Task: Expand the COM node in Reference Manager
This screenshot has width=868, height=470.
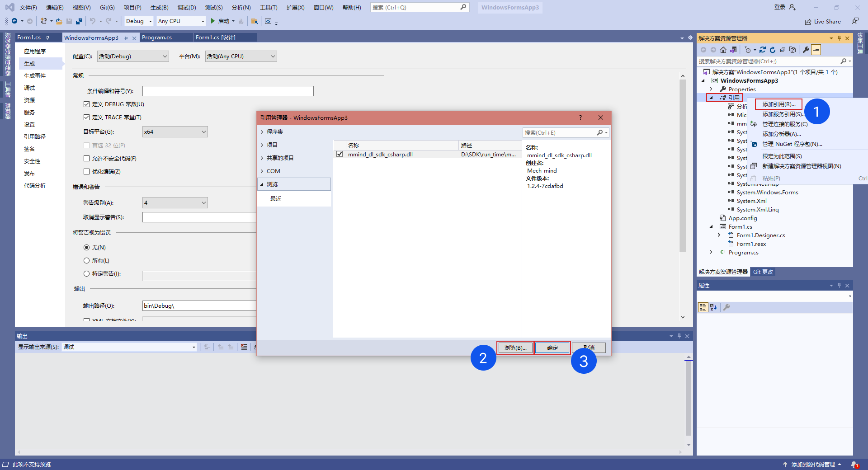Action: [262, 171]
